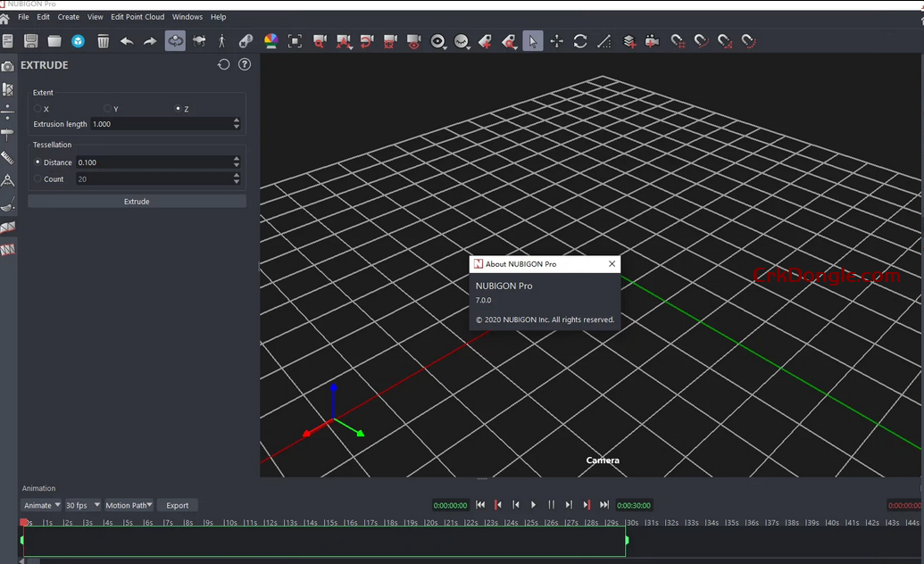Open the Animate dropdown
The image size is (924, 564).
42,505
